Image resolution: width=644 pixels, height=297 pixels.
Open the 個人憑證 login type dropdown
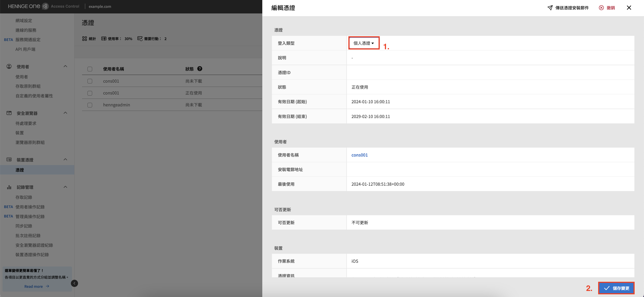pyautogui.click(x=364, y=43)
